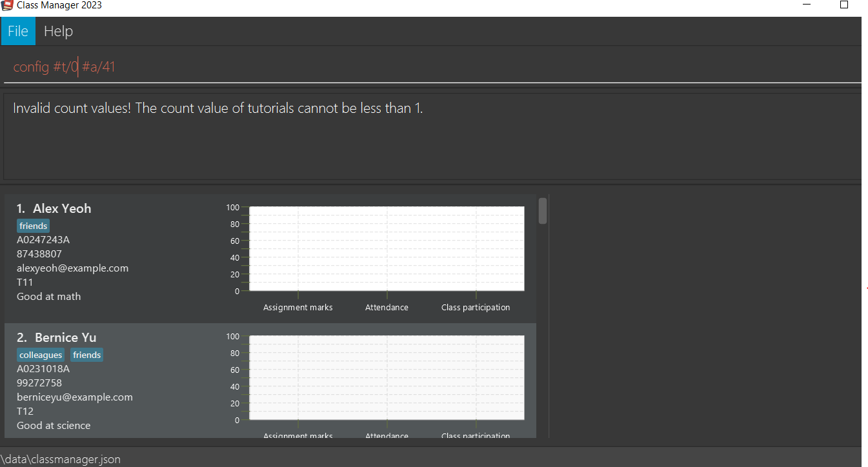This screenshot has width=868, height=467.
Task: Minimize the Class Manager window
Action: pyautogui.click(x=807, y=5)
